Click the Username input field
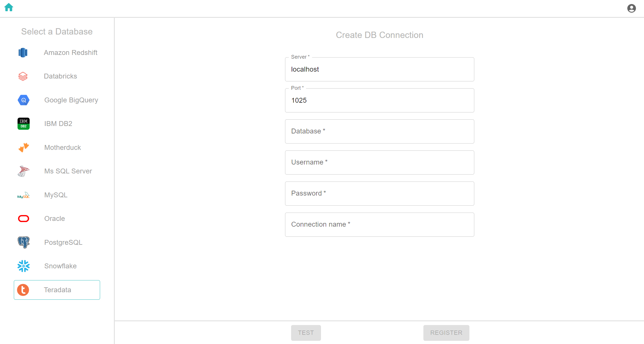This screenshot has width=644, height=344. [x=379, y=162]
